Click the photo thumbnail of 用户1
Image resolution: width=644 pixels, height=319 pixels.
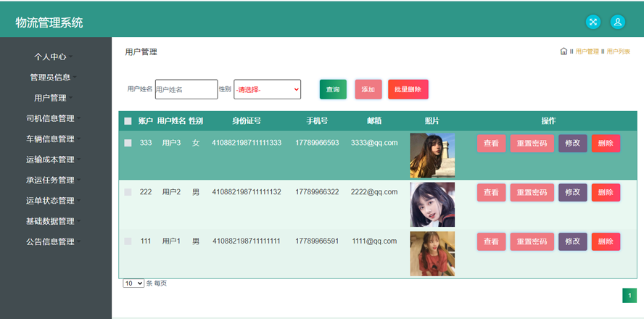click(x=432, y=254)
